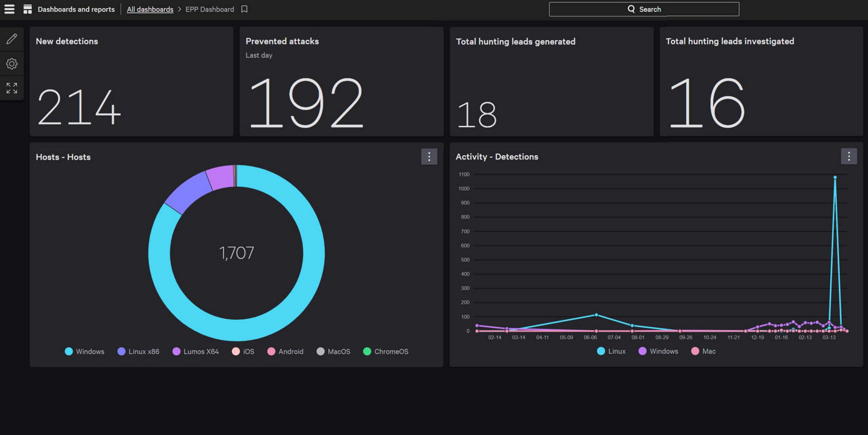Click the search magnifier icon
Image resolution: width=868 pixels, height=435 pixels.
click(631, 9)
